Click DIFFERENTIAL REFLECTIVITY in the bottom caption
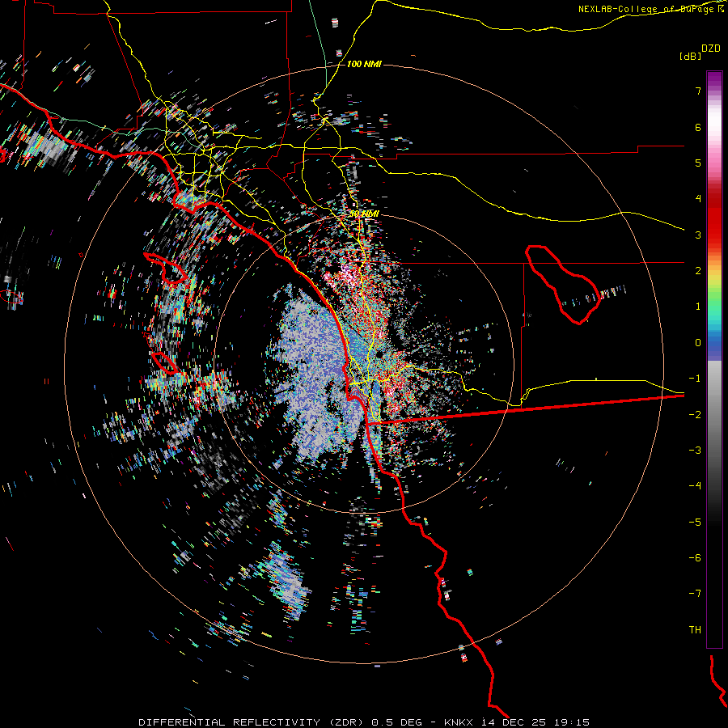The height and width of the screenshot is (728, 728). 230,722
